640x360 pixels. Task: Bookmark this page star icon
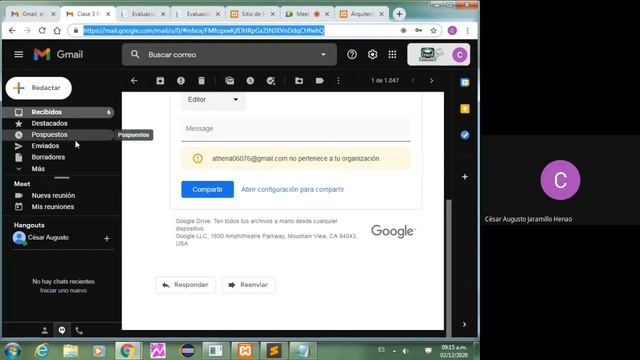[433, 31]
